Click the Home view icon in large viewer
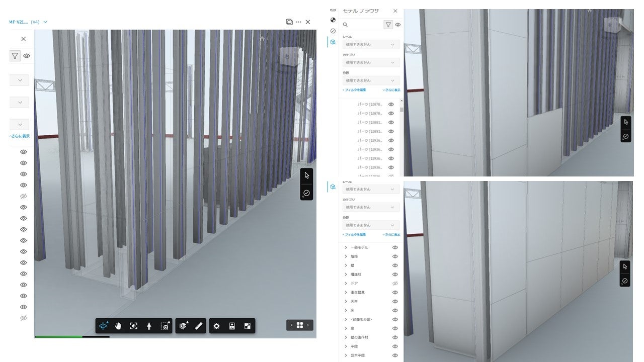This screenshot has height=362, width=644. (x=262, y=38)
